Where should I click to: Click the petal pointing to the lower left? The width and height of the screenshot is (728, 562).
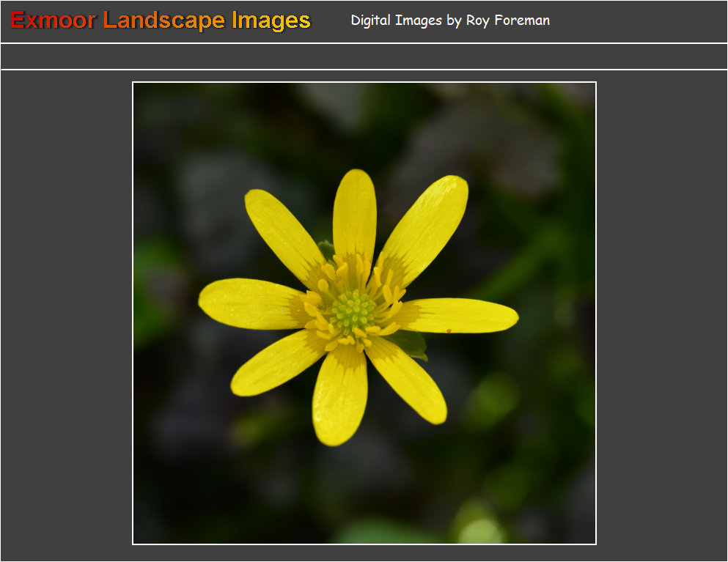pyautogui.click(x=275, y=366)
